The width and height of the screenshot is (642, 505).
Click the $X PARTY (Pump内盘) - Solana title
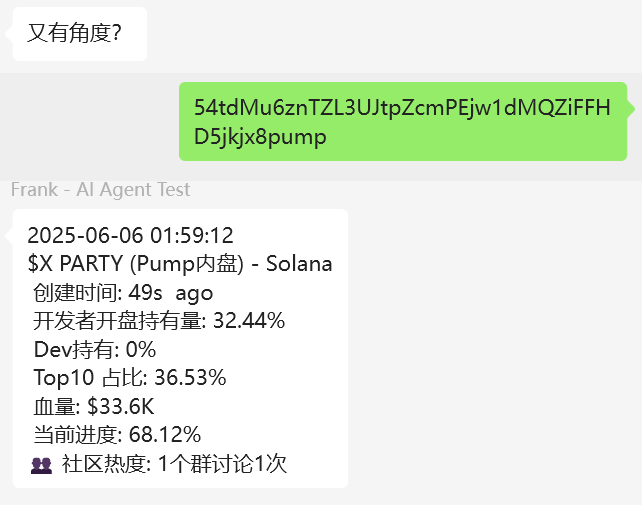(180, 263)
